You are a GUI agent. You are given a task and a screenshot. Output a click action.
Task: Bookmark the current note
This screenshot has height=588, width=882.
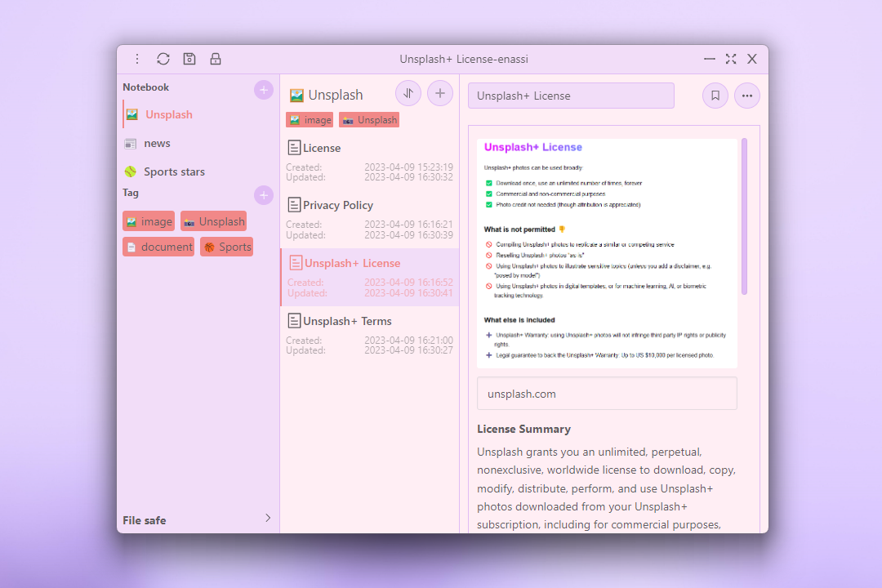[715, 96]
